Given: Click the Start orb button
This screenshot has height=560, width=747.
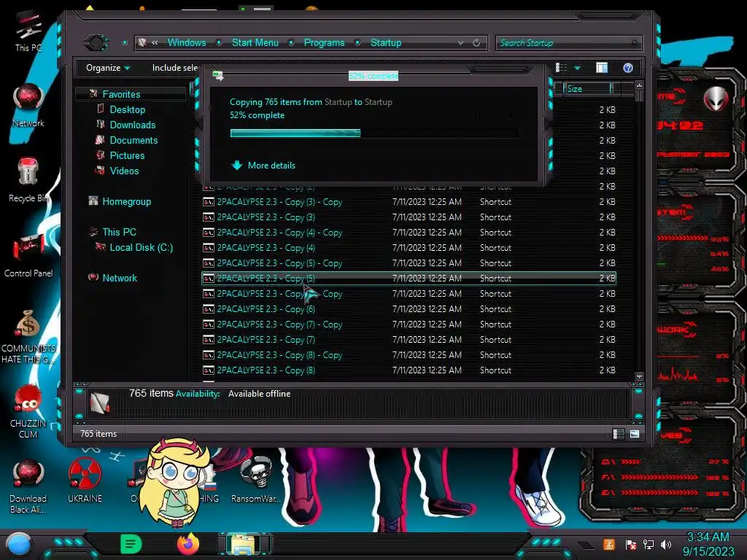Looking at the screenshot, I should click(x=19, y=545).
